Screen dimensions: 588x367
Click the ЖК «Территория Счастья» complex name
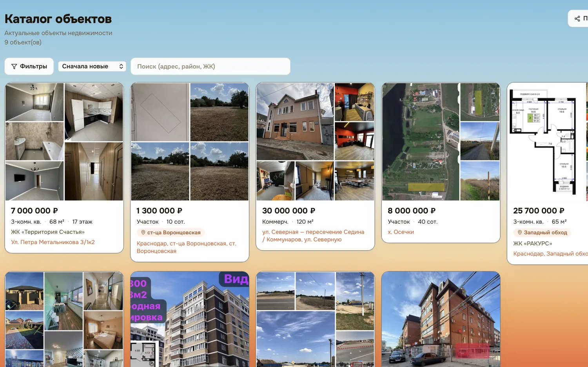(x=48, y=232)
